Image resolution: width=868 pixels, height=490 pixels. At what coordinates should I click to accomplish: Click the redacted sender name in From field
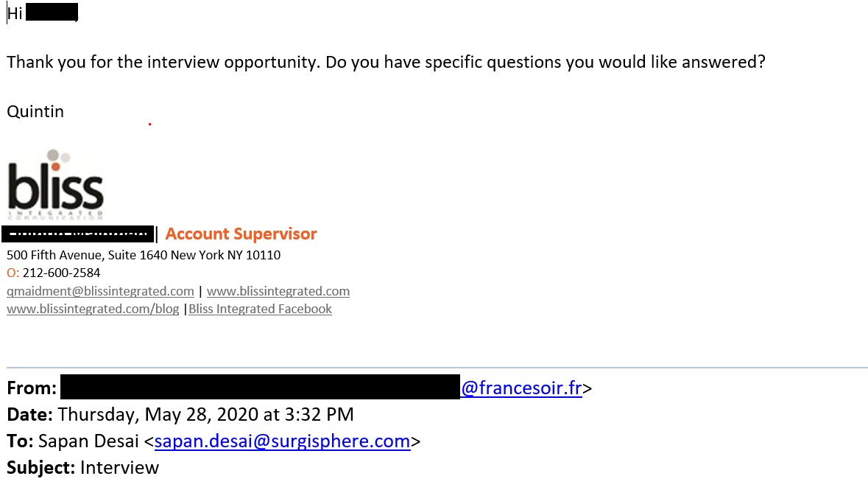pos(260,387)
